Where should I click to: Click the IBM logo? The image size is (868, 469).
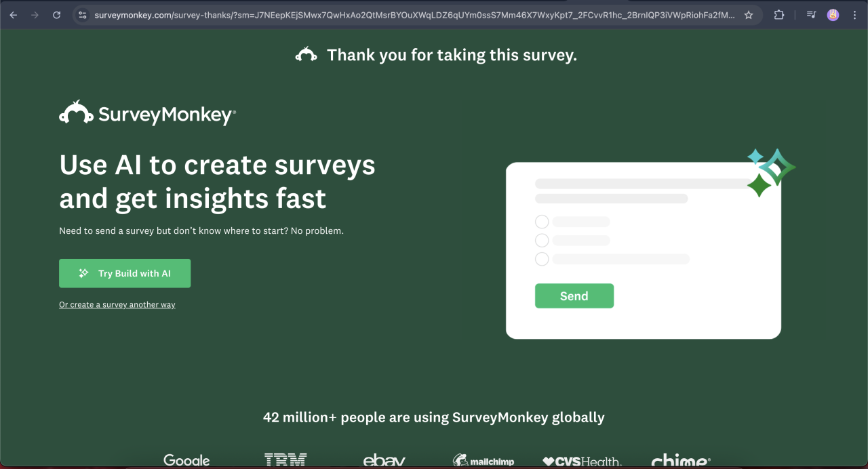tap(285, 461)
